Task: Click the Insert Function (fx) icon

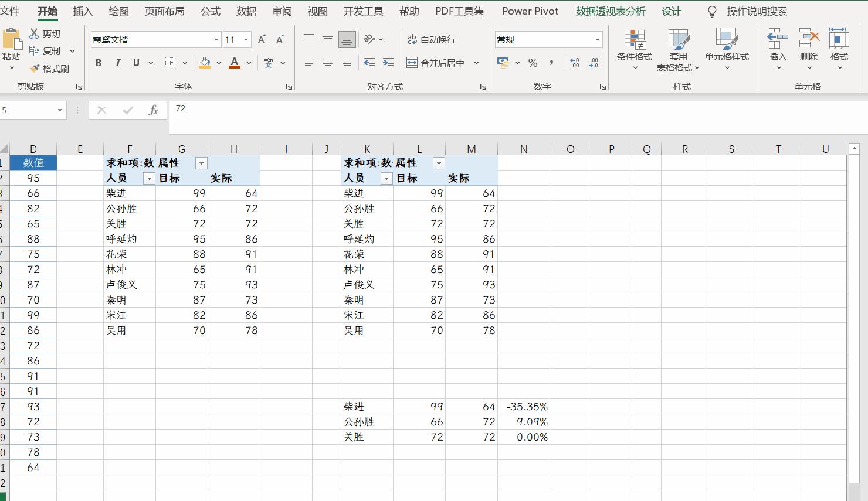Action: pos(153,110)
